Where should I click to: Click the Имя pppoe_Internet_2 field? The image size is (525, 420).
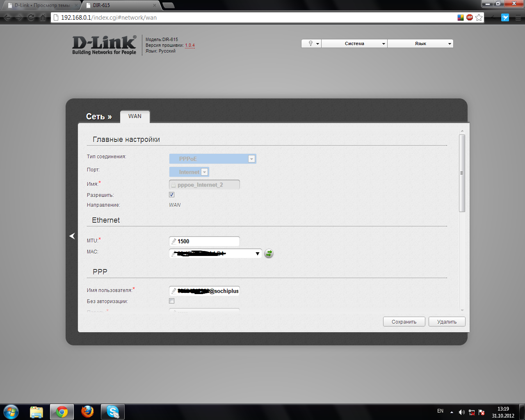[x=204, y=185]
